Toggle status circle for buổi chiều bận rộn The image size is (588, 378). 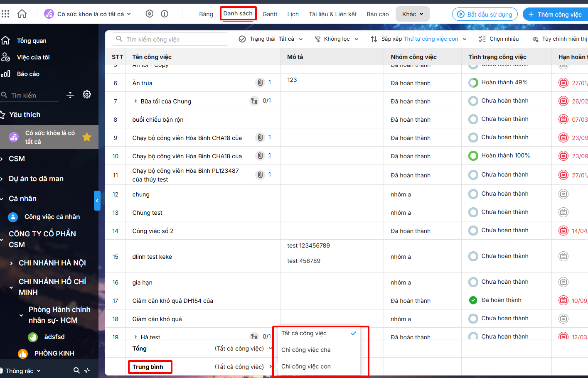tap(473, 119)
